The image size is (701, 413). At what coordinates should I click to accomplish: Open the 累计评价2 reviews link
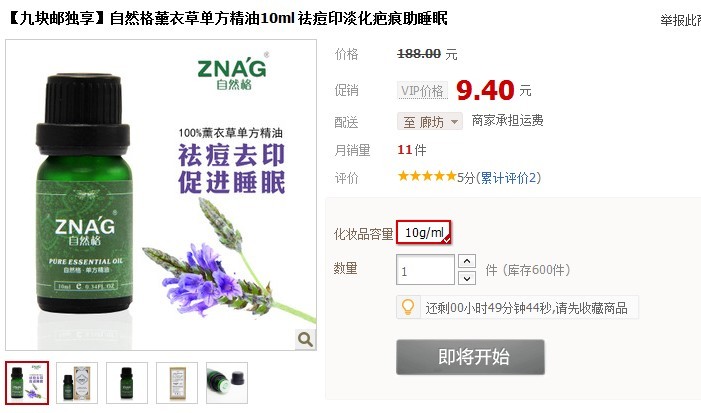pos(508,178)
